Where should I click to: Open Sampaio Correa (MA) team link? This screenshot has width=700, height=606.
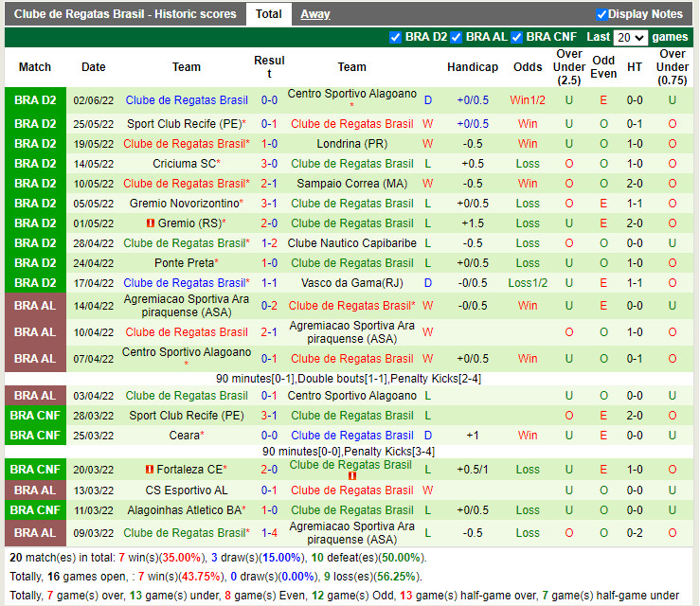pyautogui.click(x=351, y=184)
